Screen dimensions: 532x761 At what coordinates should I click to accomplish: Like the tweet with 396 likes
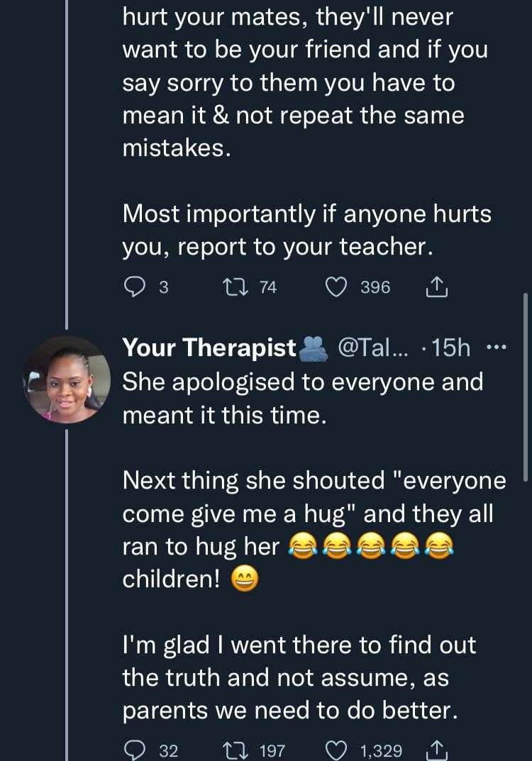[x=337, y=287]
